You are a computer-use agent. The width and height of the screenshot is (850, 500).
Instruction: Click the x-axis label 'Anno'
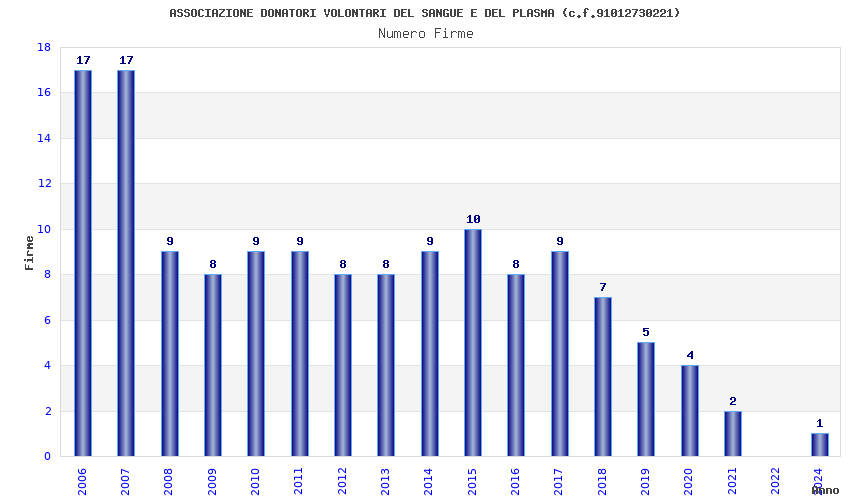[x=825, y=490]
